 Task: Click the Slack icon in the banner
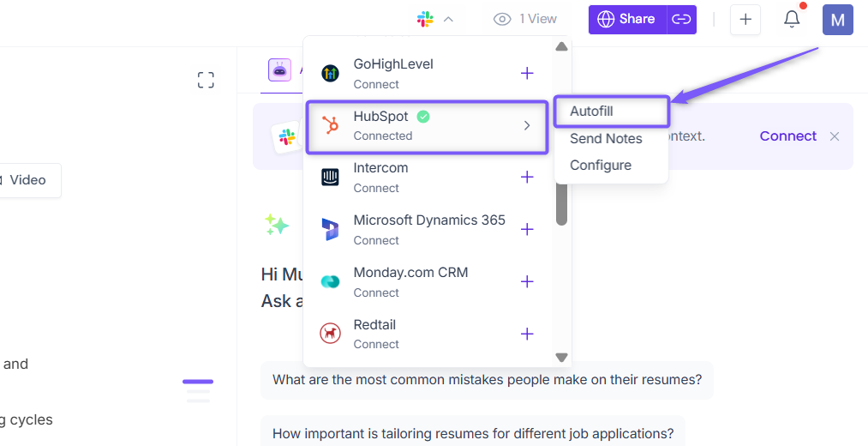coord(287,137)
